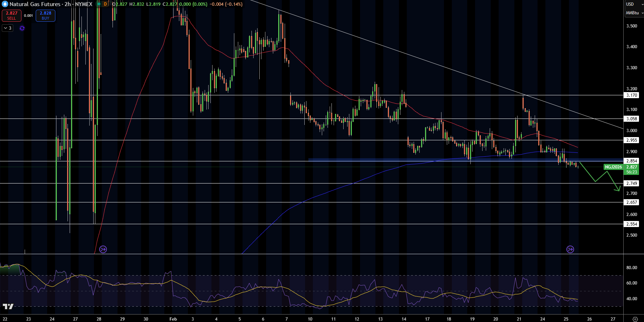Click the orange D delayed data badge
The width and height of the screenshot is (644, 322).
click(105, 4)
